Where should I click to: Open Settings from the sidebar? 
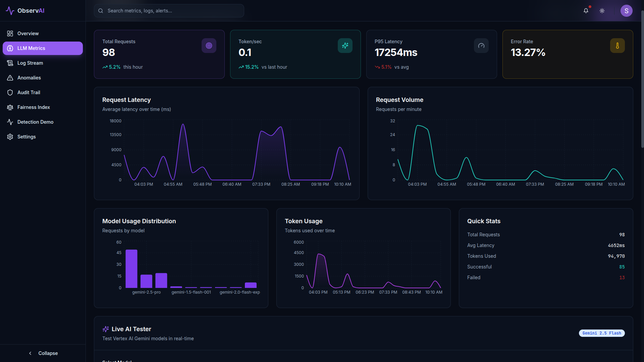click(x=26, y=137)
